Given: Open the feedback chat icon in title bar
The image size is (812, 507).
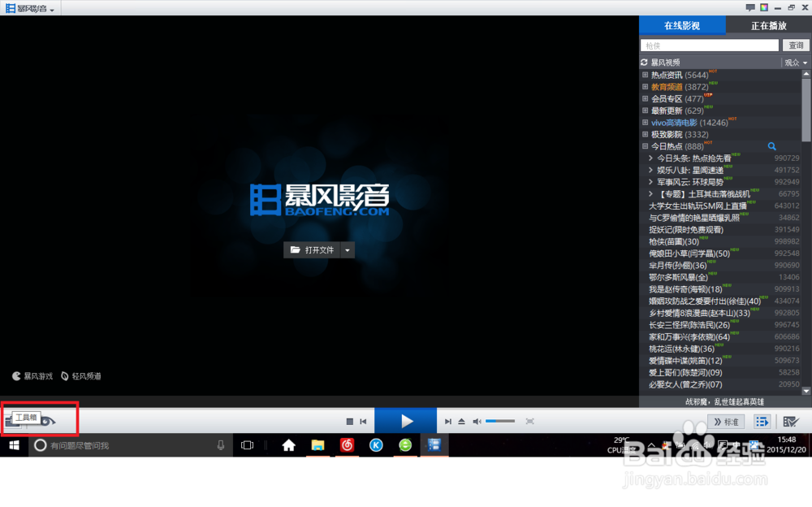Looking at the screenshot, I should point(749,8).
